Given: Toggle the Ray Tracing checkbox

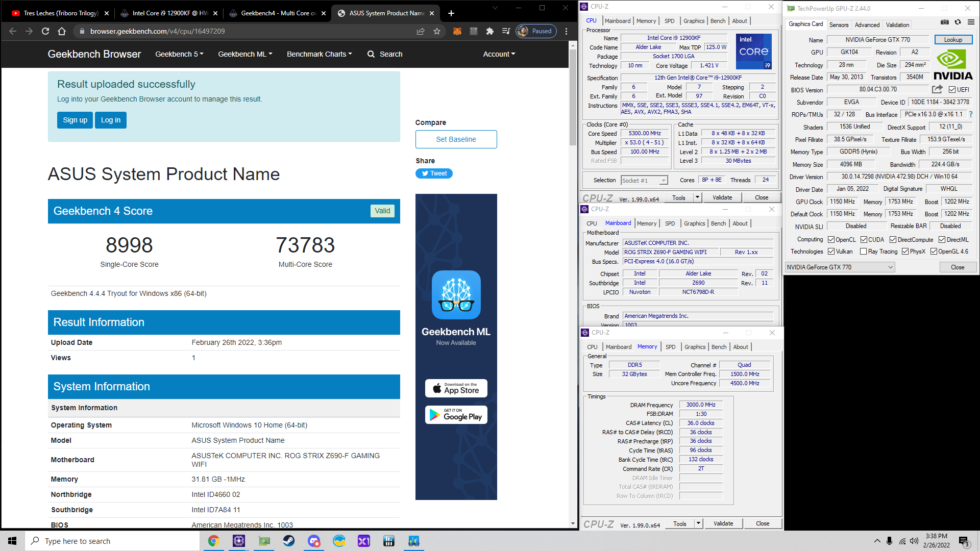Looking at the screenshot, I should [863, 252].
